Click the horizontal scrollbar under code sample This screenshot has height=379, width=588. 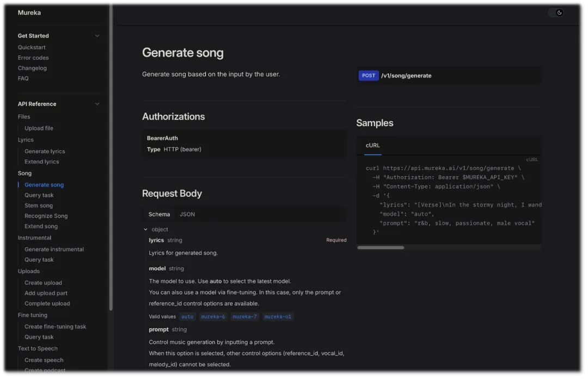click(x=381, y=247)
